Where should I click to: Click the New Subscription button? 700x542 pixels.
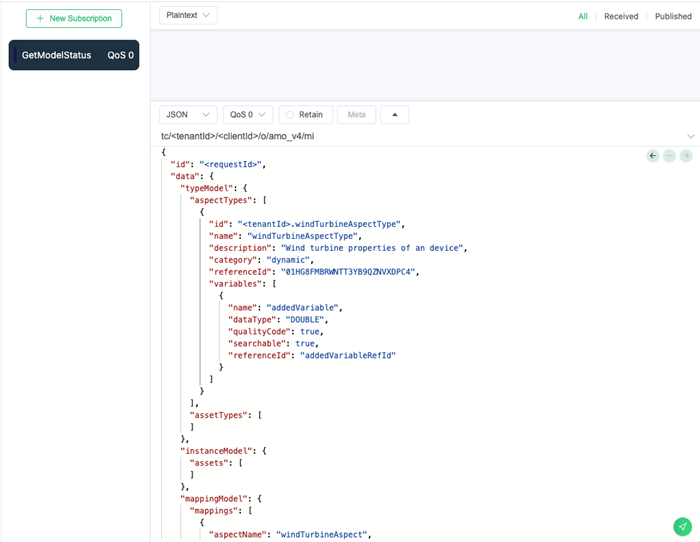click(74, 18)
